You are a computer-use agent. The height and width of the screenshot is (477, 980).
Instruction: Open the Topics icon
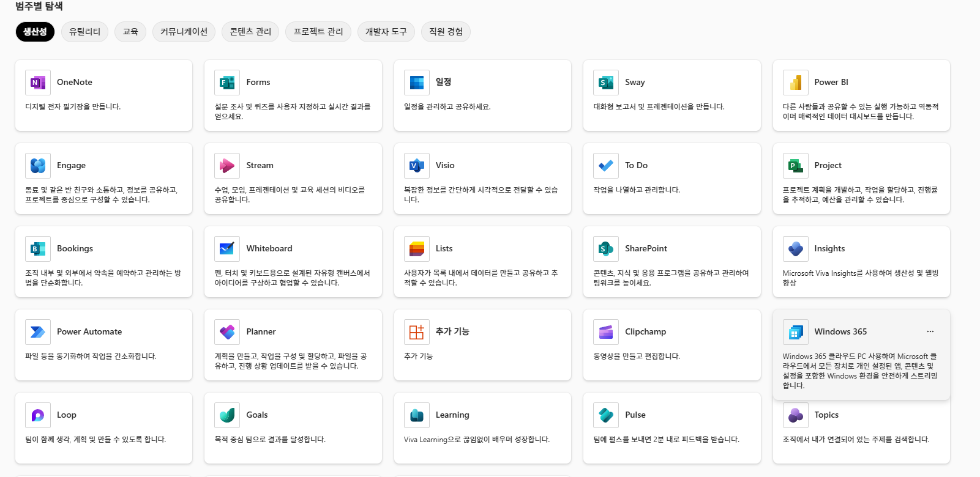pos(796,415)
